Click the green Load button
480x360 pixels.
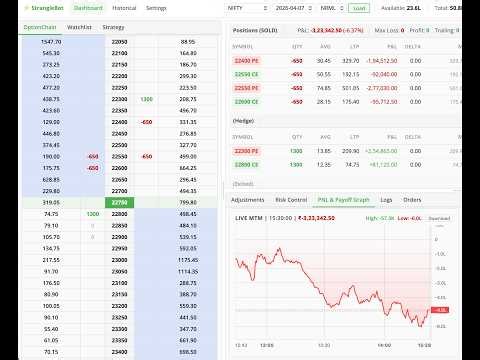point(359,8)
